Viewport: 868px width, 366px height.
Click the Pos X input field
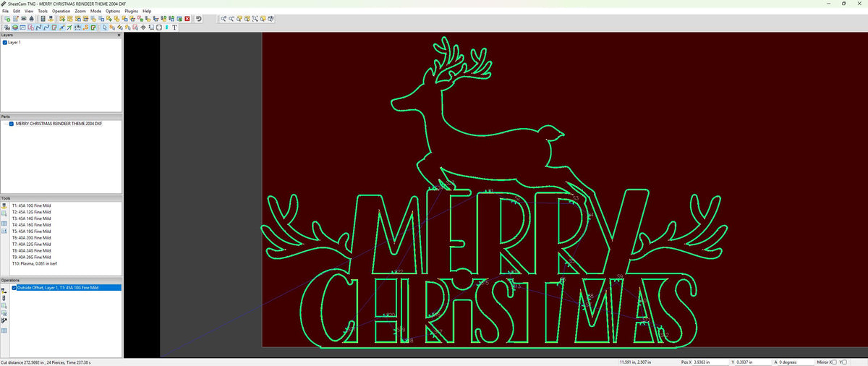[710, 361]
